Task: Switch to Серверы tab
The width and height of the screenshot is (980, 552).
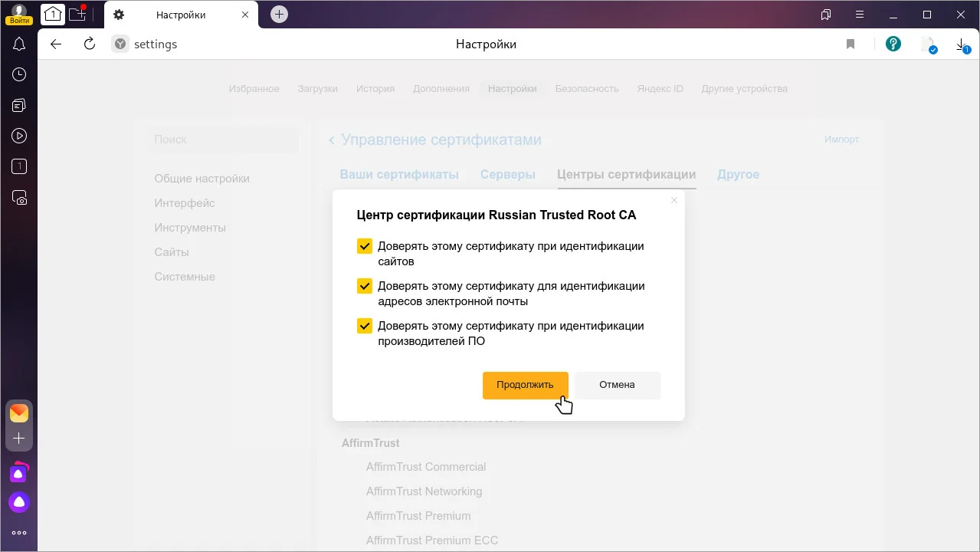Action: click(508, 175)
